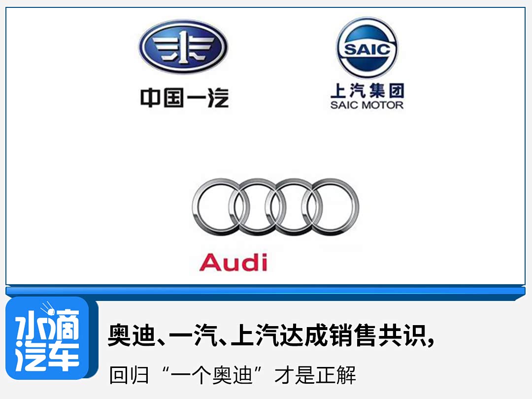Select the last Audi ring on right

point(330,207)
